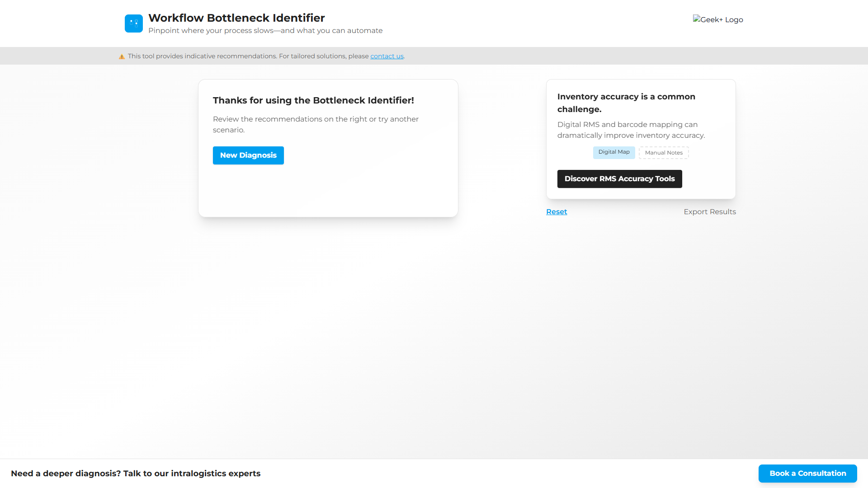This screenshot has height=488, width=868.
Task: Click the thanks message card heading
Action: (314, 100)
